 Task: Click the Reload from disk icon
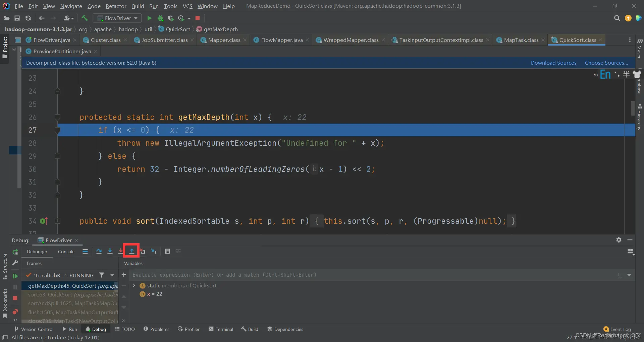(x=28, y=18)
